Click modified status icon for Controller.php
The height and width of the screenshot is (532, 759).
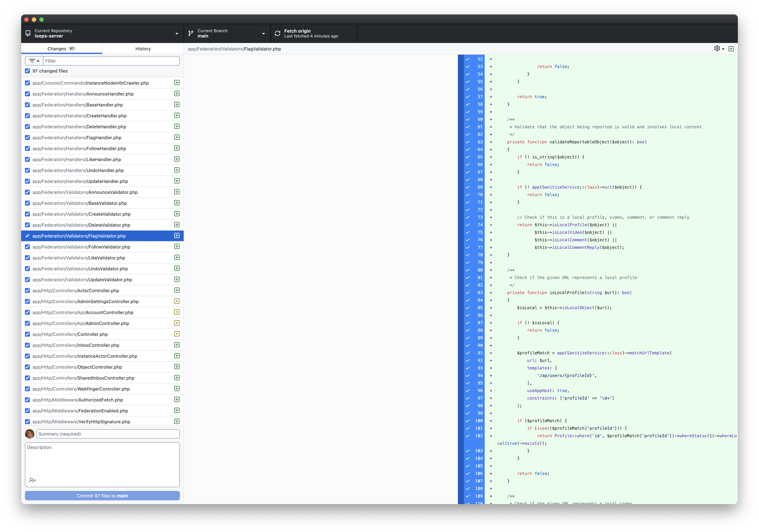pos(177,334)
